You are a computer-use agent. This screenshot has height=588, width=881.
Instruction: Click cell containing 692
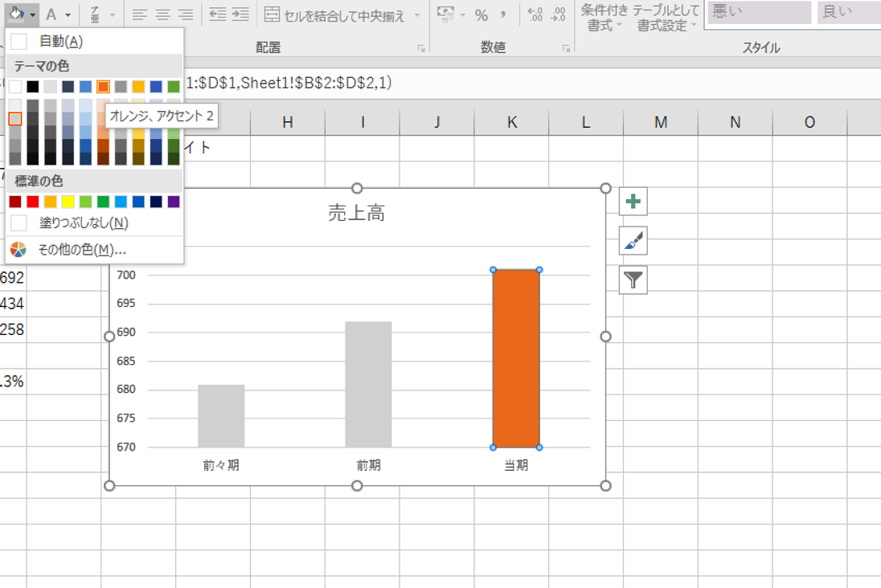tap(12, 277)
